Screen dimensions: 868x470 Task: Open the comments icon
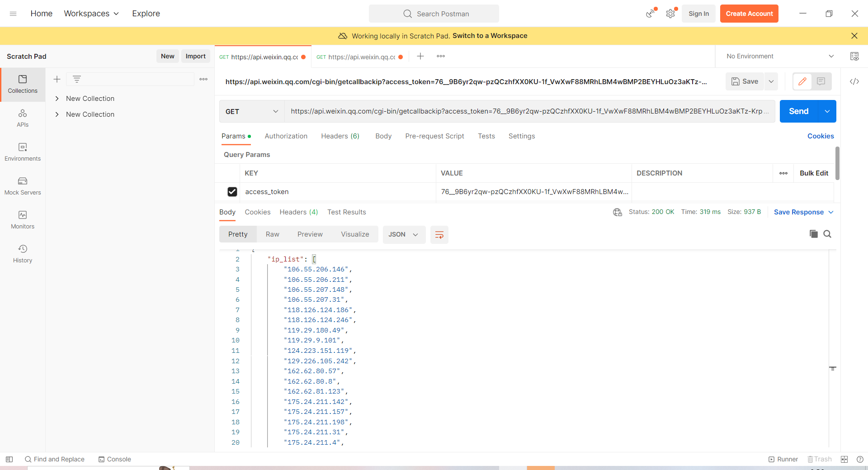(821, 81)
